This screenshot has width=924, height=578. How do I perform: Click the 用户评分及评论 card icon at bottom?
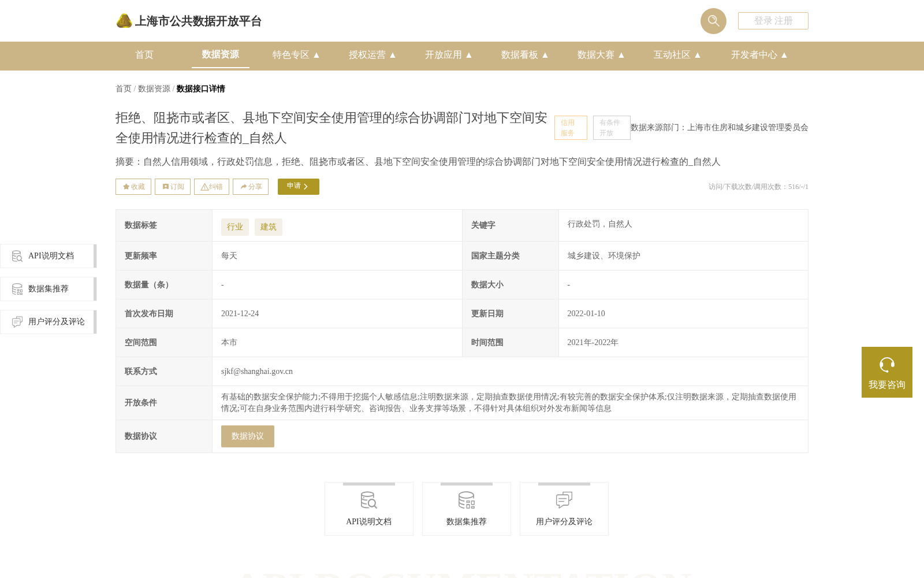tap(564, 500)
